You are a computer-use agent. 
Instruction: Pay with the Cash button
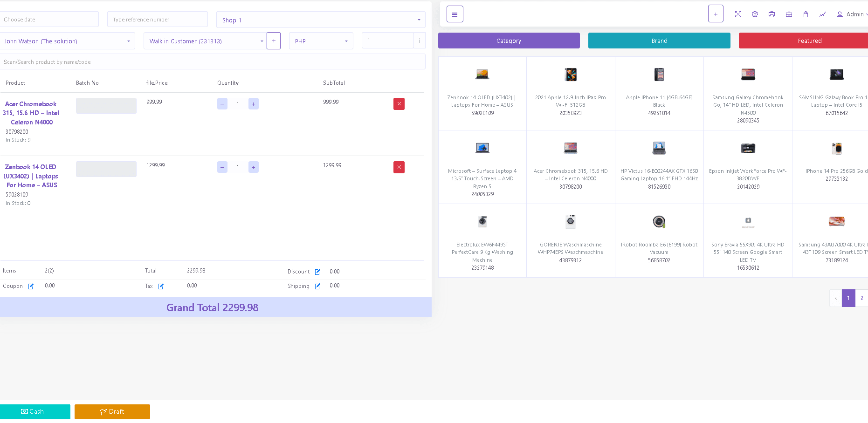click(x=35, y=412)
